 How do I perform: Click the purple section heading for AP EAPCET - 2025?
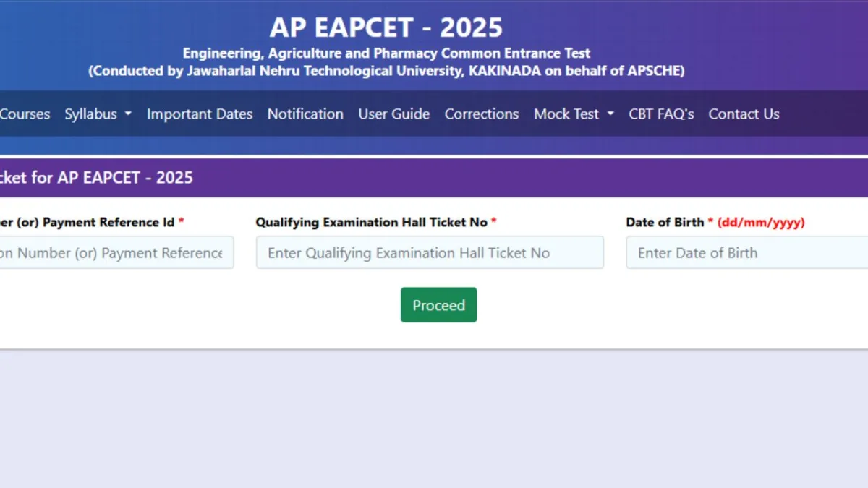point(97,178)
